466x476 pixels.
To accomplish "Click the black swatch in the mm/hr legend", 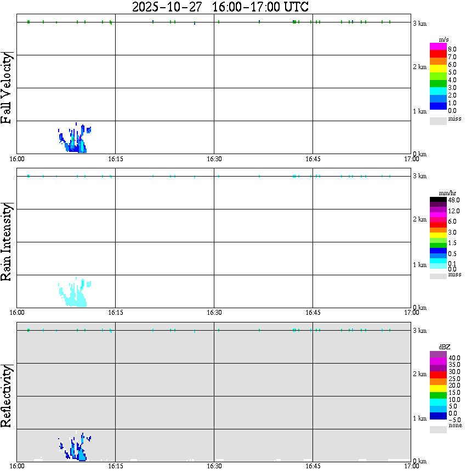I will 438,200.
